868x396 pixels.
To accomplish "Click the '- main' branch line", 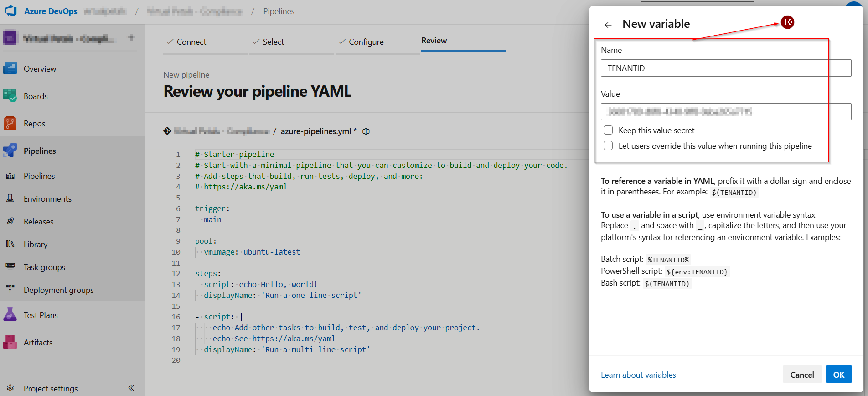I will pyautogui.click(x=208, y=219).
